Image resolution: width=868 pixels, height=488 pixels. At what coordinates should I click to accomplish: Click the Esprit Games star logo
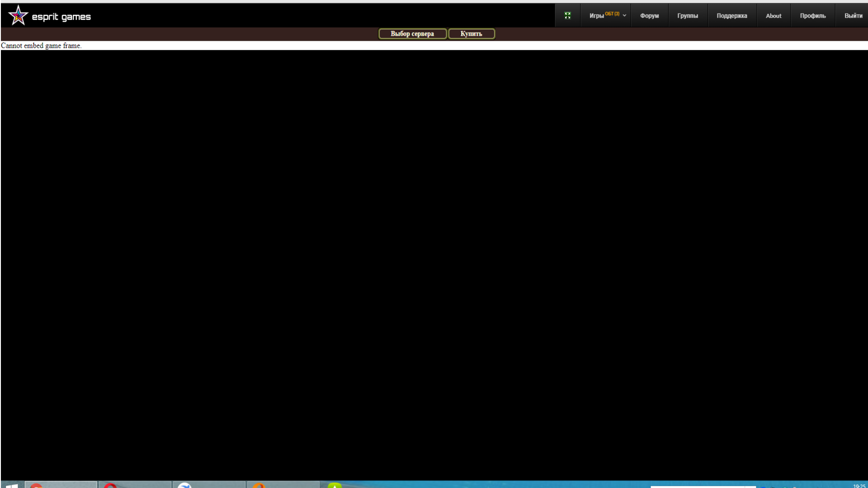tap(18, 15)
